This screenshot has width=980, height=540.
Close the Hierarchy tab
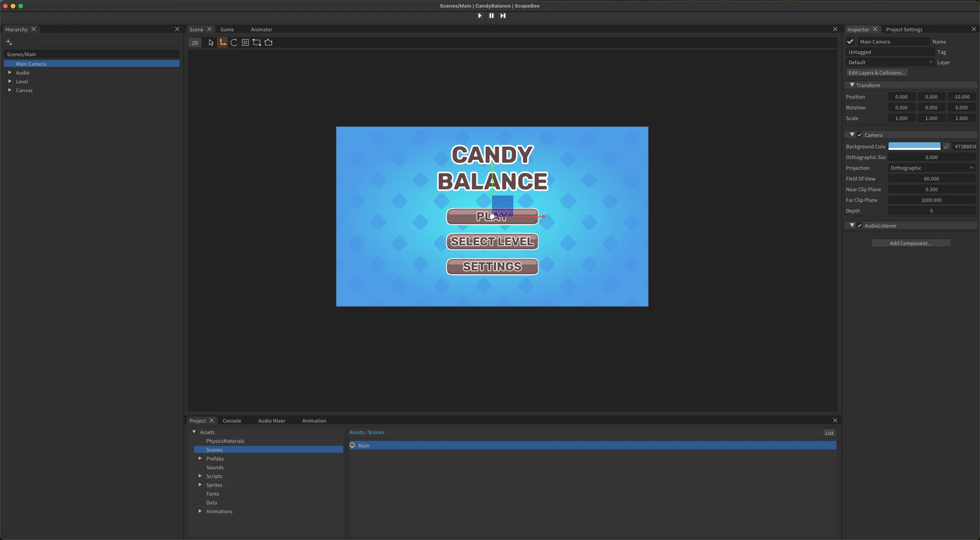pyautogui.click(x=34, y=29)
